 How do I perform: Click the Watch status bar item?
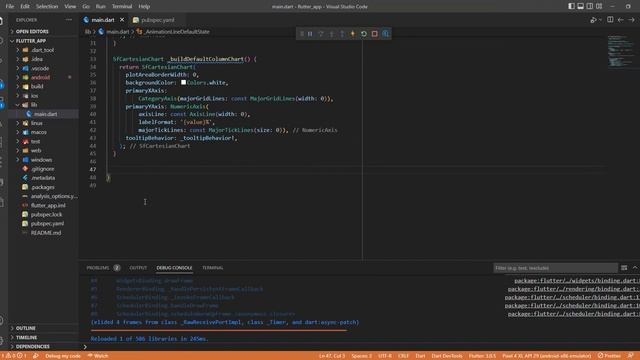(98, 356)
